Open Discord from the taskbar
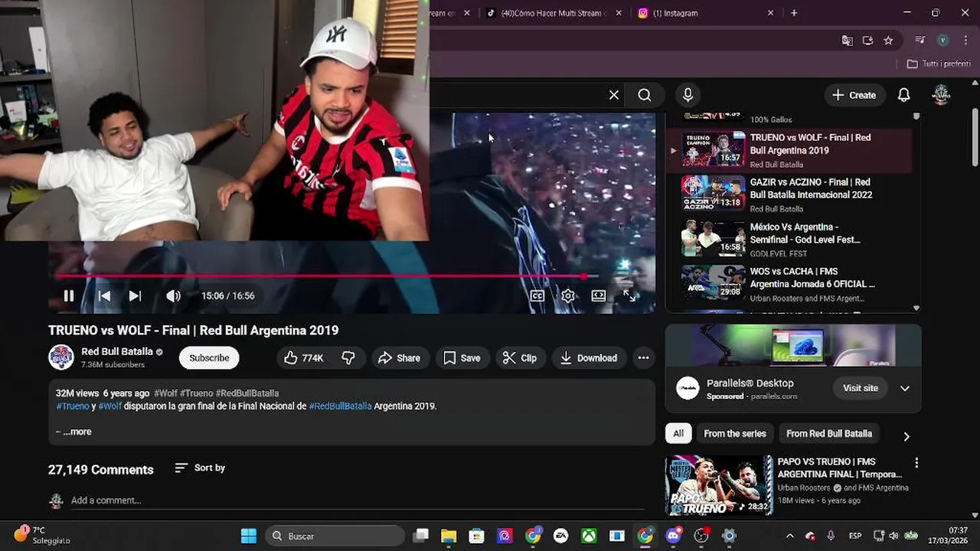This screenshot has width=980, height=551. [673, 536]
